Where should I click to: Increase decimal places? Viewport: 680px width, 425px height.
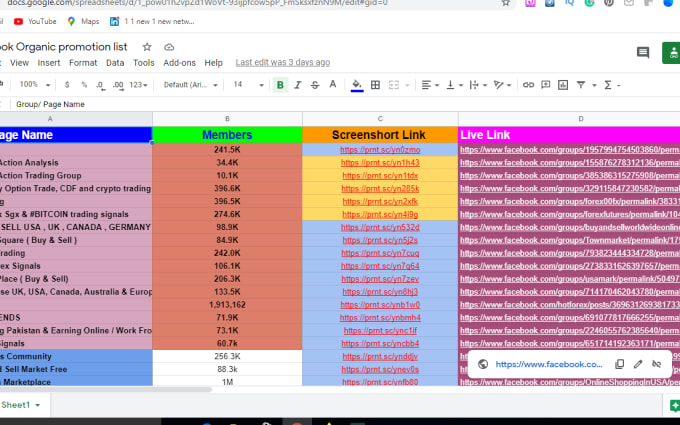click(118, 85)
